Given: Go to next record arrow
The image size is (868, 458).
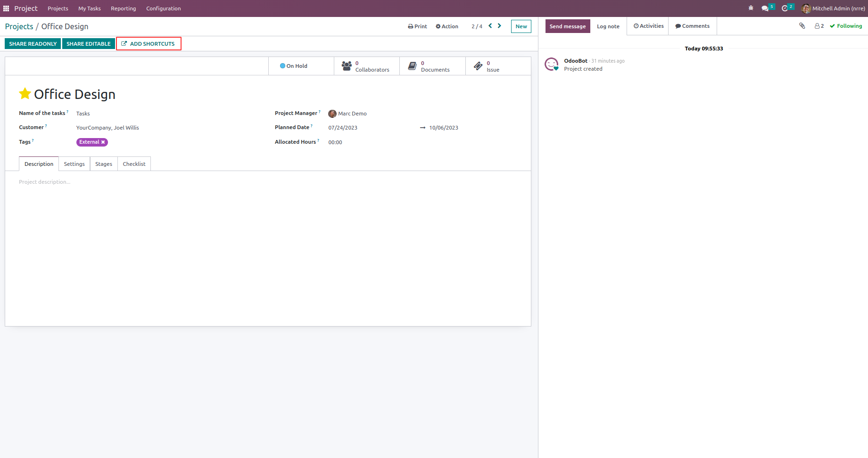Looking at the screenshot, I should [x=499, y=26].
